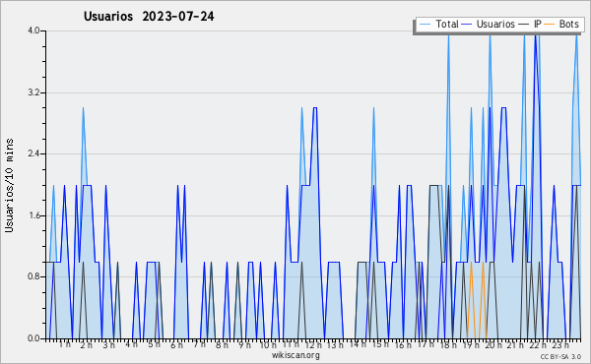Click the '12 h' x-axis label
The width and height of the screenshot is (591, 364).
pyautogui.click(x=313, y=345)
